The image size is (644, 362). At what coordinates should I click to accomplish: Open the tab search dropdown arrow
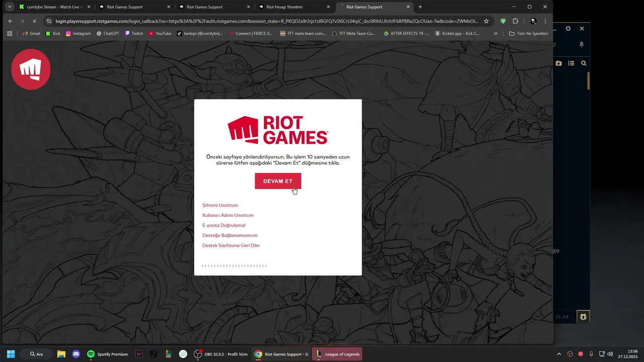click(10, 7)
